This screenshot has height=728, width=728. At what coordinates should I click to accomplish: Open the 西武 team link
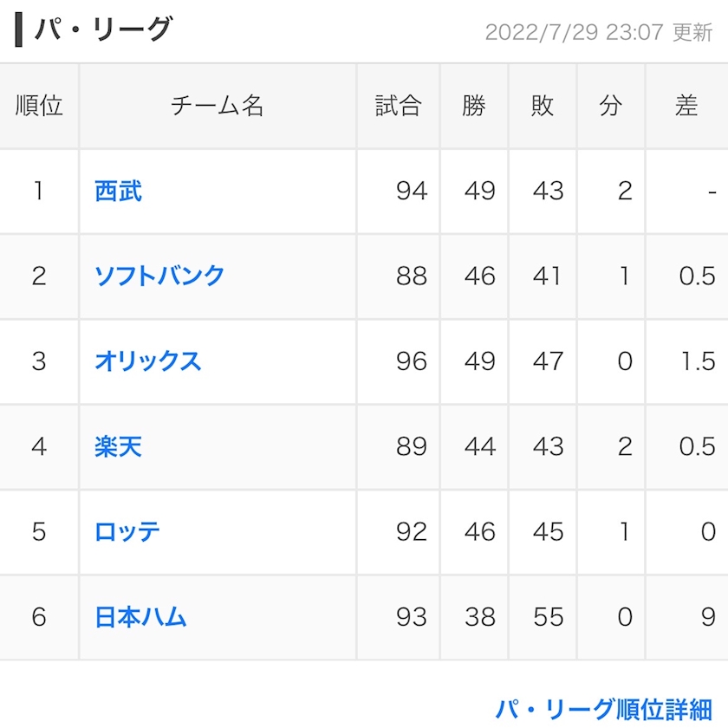point(118,192)
